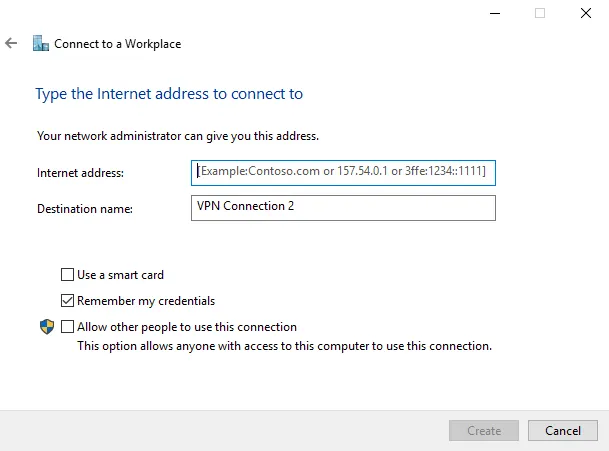Click the "This option allows anyone" description text
609x451 pixels.
coord(284,346)
